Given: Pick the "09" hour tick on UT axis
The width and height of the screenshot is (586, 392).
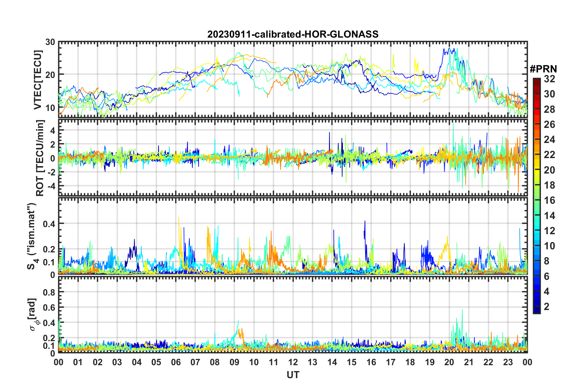Looking at the screenshot, I should click(234, 362).
